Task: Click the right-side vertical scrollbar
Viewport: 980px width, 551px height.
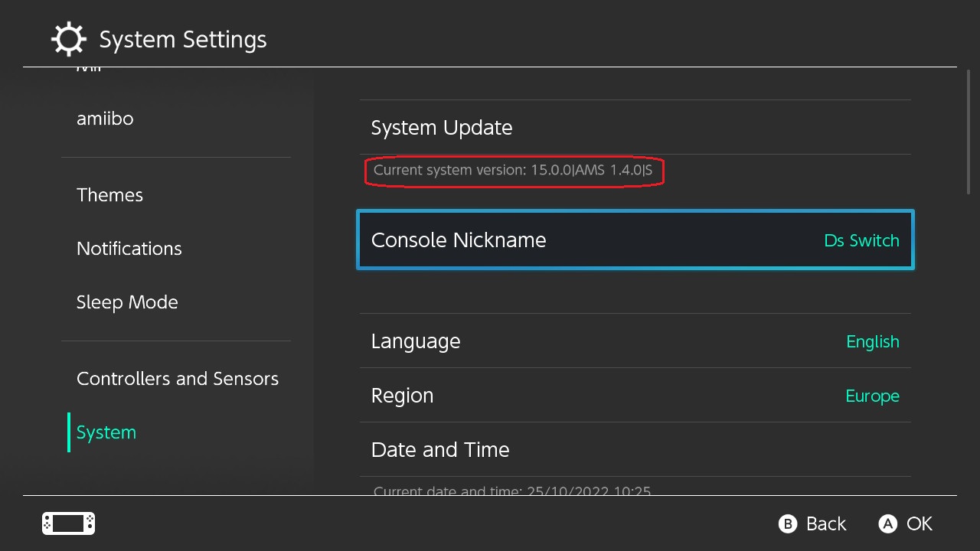Action: coord(969,135)
